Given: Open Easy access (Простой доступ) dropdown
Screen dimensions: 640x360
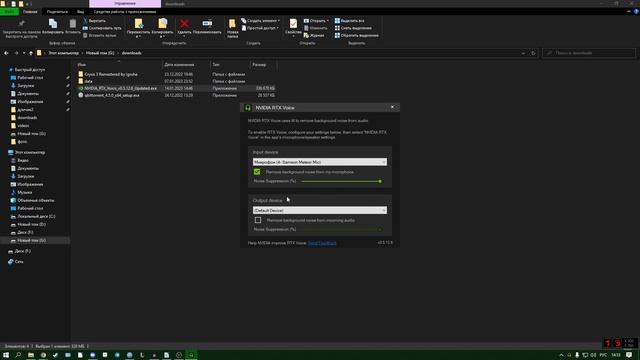Looking at the screenshot, I should pos(260,28).
